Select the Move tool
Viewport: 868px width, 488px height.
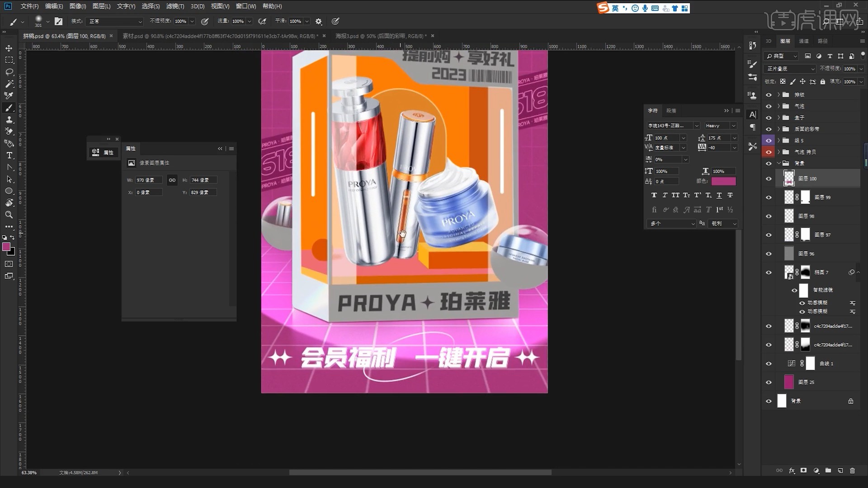[x=9, y=48]
